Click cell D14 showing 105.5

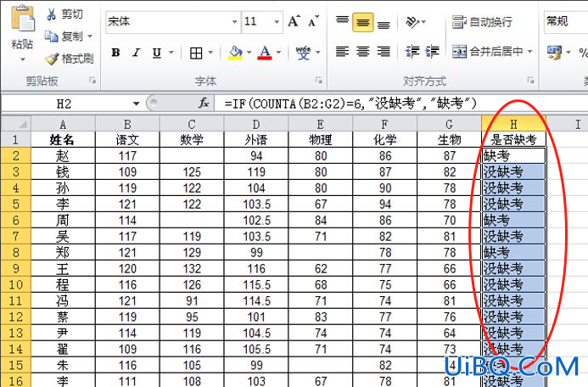click(x=256, y=349)
